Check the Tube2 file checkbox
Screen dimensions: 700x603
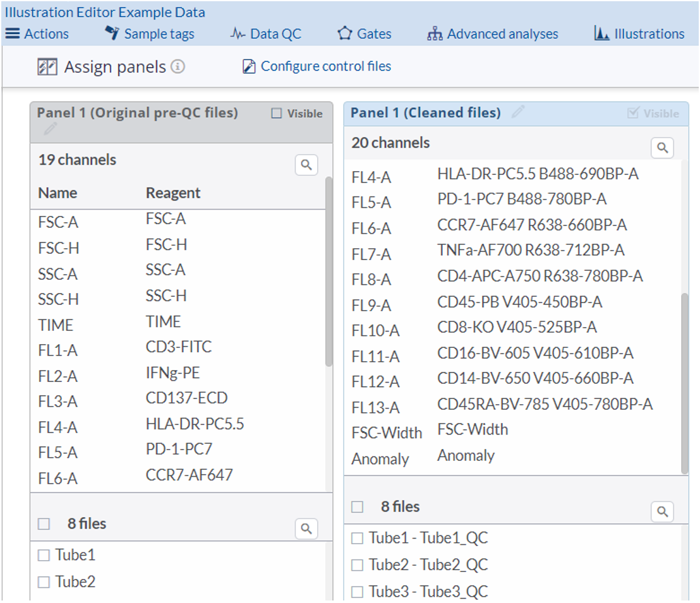(x=44, y=582)
